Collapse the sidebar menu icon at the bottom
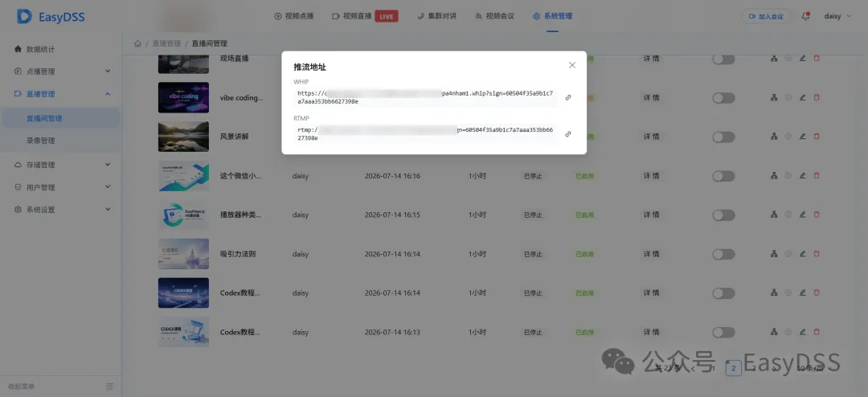Screen dimensions: 868x397 [109, 386]
